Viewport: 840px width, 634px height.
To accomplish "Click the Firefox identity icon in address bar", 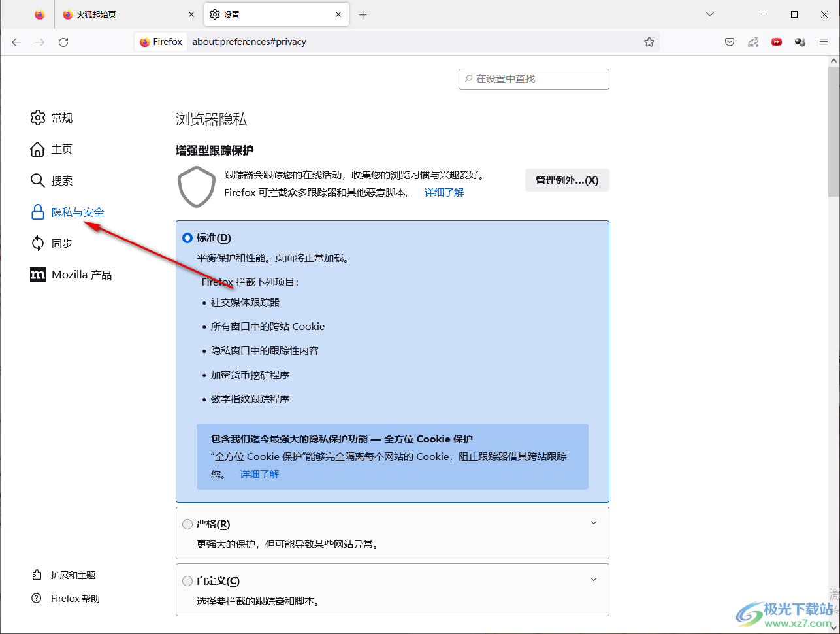I will [161, 42].
